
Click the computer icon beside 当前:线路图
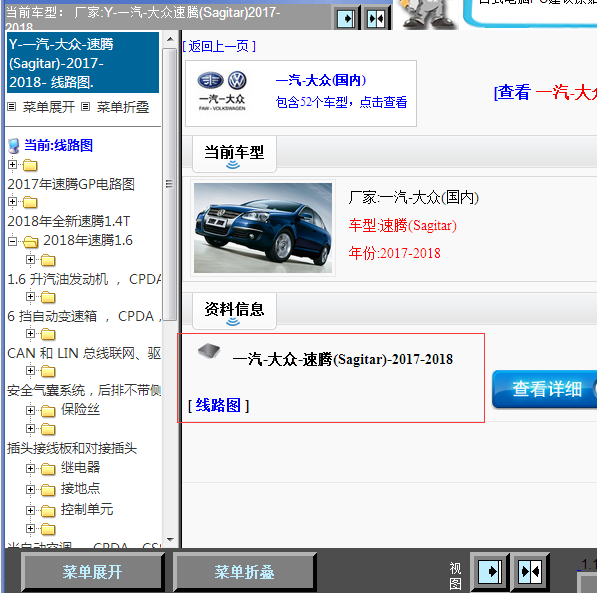click(14, 145)
